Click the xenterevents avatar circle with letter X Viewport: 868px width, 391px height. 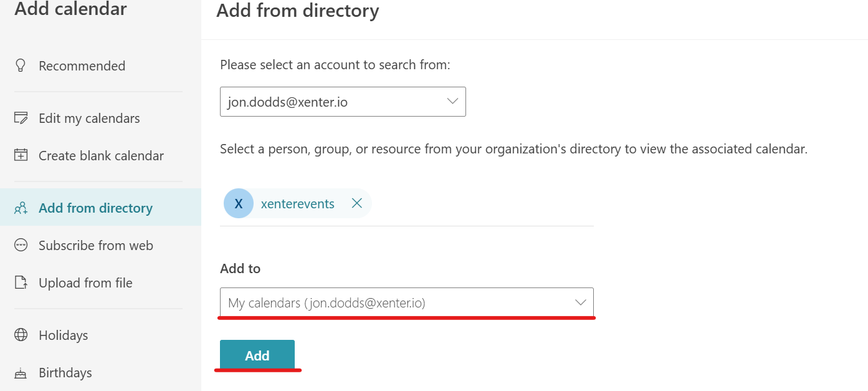coord(238,204)
